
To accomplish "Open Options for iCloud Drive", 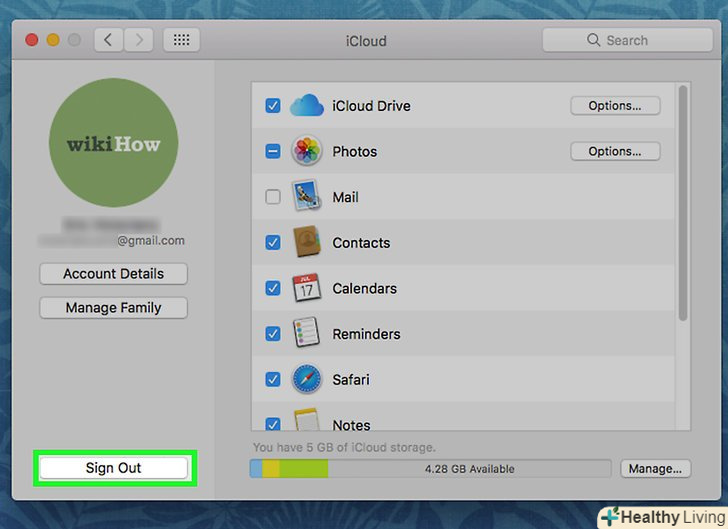I will pos(615,106).
